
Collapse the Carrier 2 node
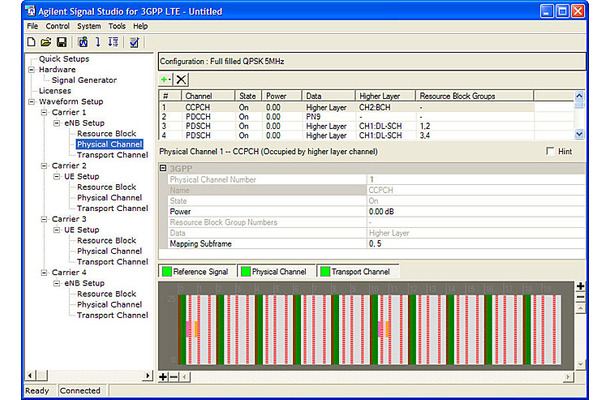(44, 166)
